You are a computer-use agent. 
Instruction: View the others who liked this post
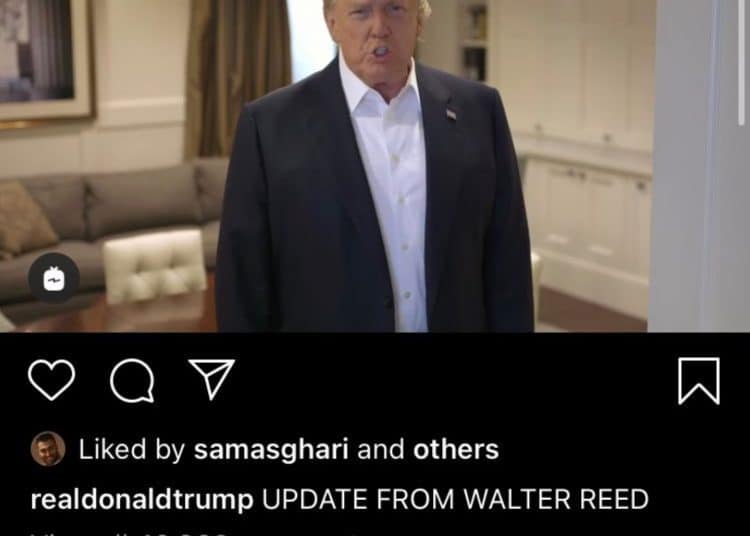[x=456, y=449]
